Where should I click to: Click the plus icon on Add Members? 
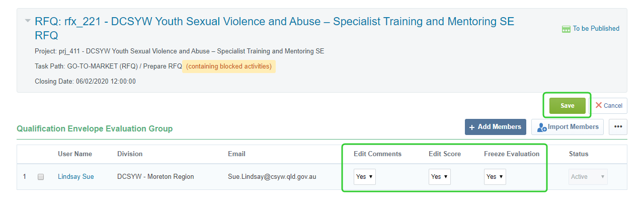(x=472, y=127)
